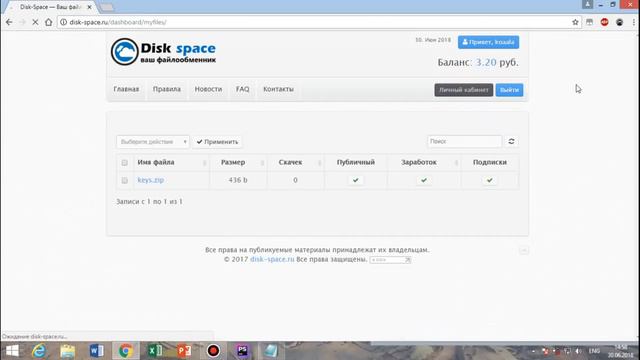Viewport: 640px width, 360px height.
Task: Click the Привет user account button
Action: click(488, 42)
